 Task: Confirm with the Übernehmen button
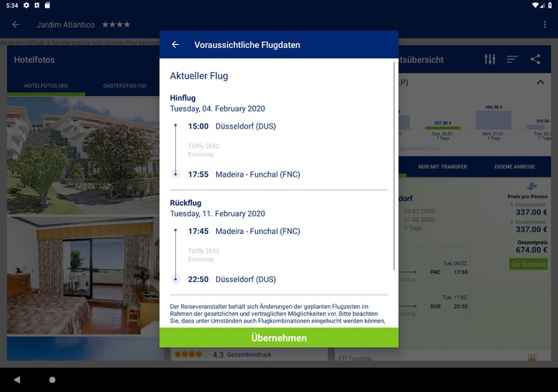pyautogui.click(x=279, y=338)
